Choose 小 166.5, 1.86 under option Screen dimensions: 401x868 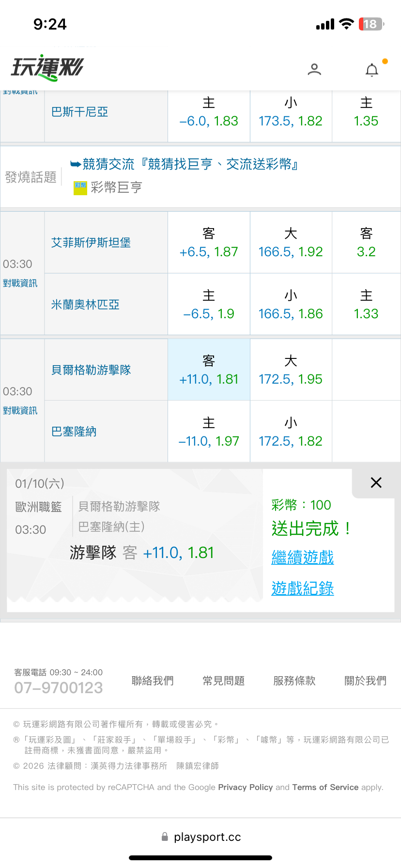coord(291,305)
